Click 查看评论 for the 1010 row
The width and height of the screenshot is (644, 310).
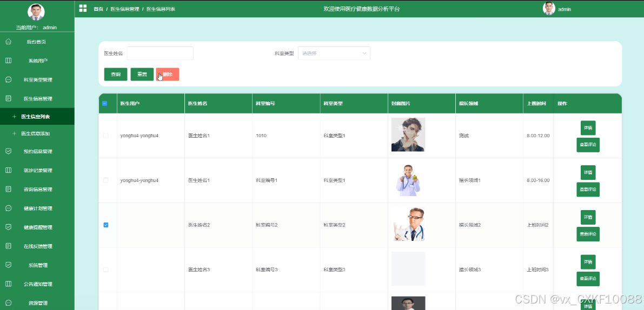(588, 145)
